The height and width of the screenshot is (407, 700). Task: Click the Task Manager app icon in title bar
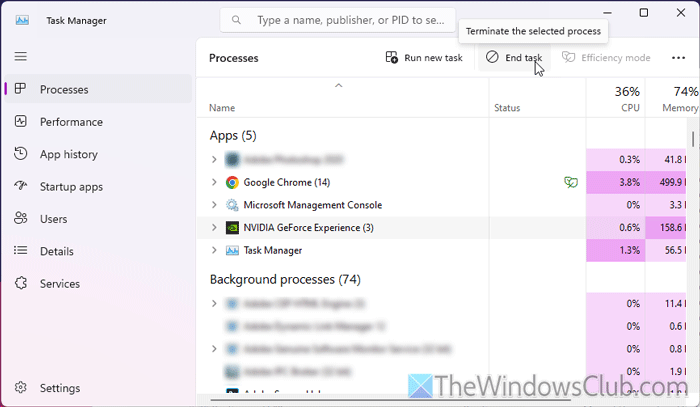pos(22,21)
